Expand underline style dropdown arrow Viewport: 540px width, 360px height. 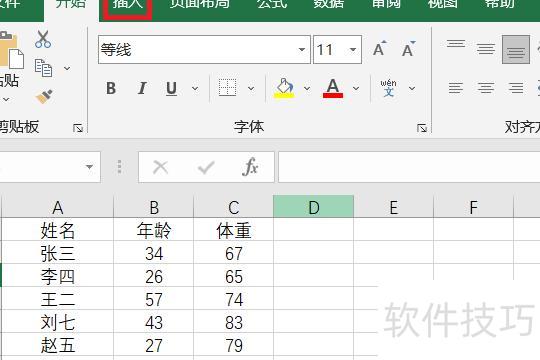pyautogui.click(x=195, y=89)
